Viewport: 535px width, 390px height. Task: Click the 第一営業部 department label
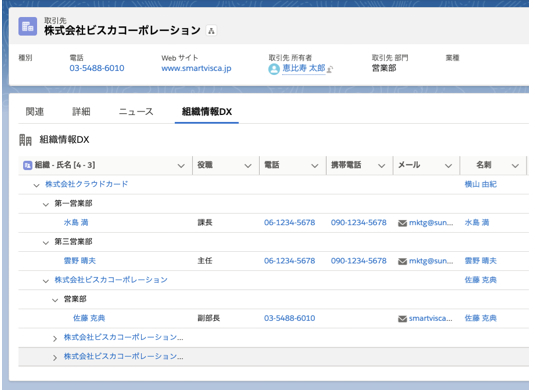tap(73, 203)
